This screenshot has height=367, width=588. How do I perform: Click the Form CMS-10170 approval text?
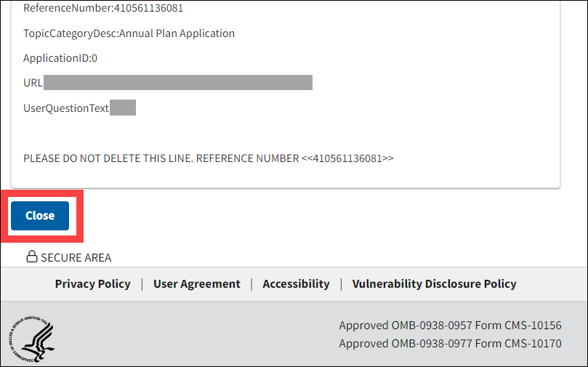450,344
